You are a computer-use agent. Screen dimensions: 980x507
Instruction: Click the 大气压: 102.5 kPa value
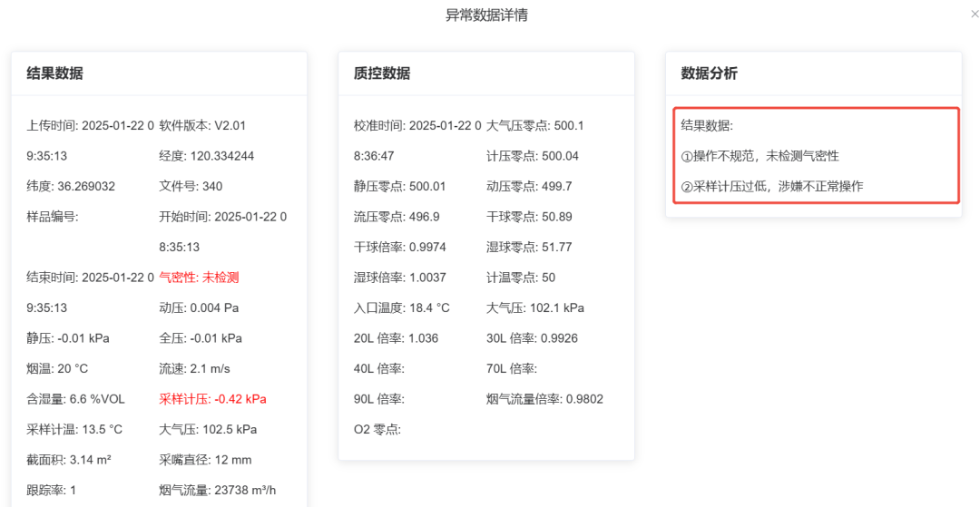point(208,430)
